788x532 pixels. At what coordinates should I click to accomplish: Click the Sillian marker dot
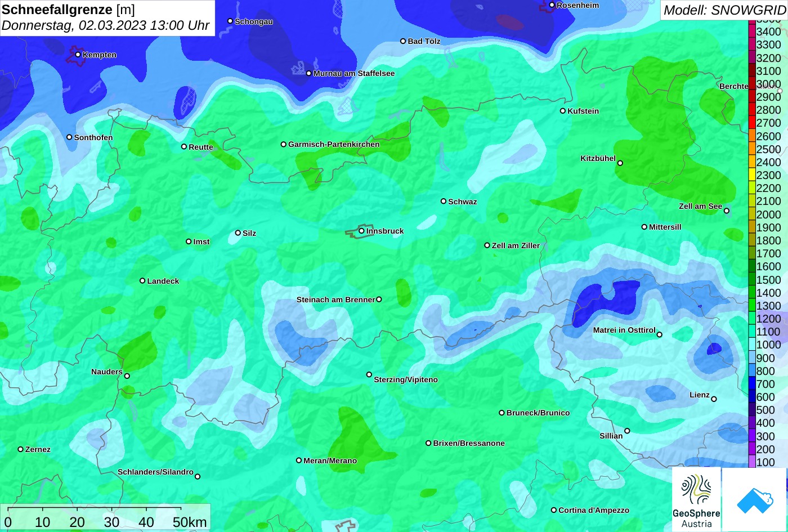tap(627, 431)
